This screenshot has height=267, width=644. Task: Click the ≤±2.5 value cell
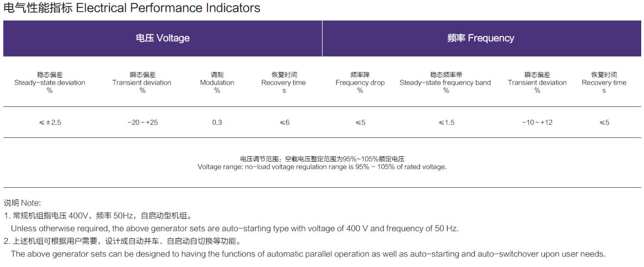click(x=50, y=122)
